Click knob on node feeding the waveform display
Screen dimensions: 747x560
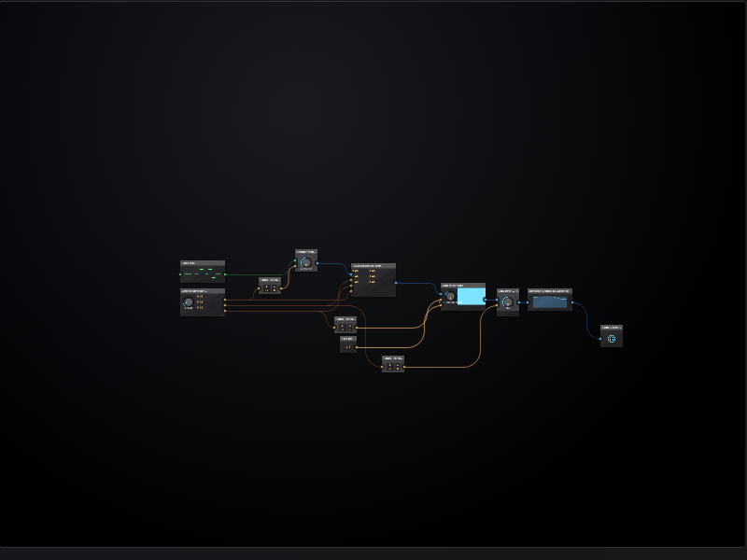tap(507, 302)
